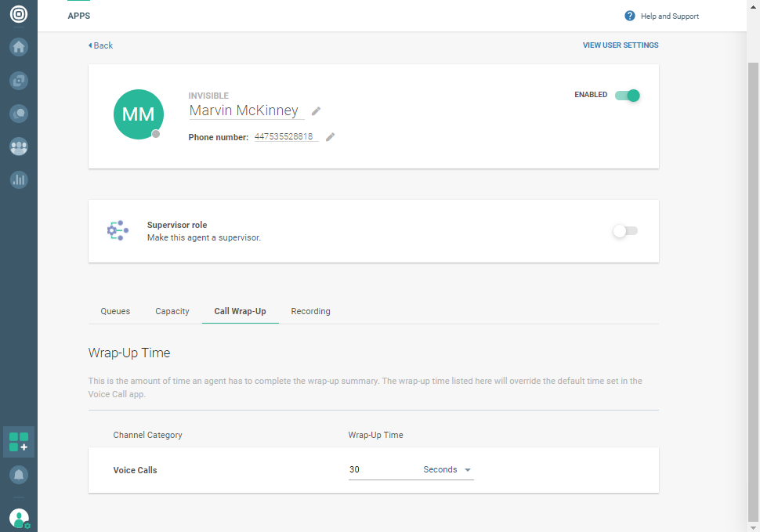Open the analytics bar chart icon
The height and width of the screenshot is (532, 760).
point(19,179)
